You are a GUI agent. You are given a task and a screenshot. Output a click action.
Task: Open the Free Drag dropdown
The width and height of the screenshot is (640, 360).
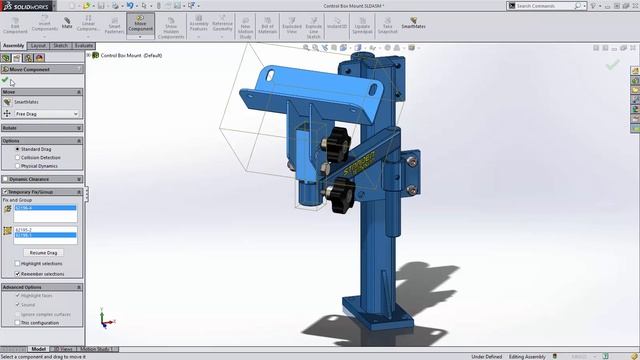point(46,114)
